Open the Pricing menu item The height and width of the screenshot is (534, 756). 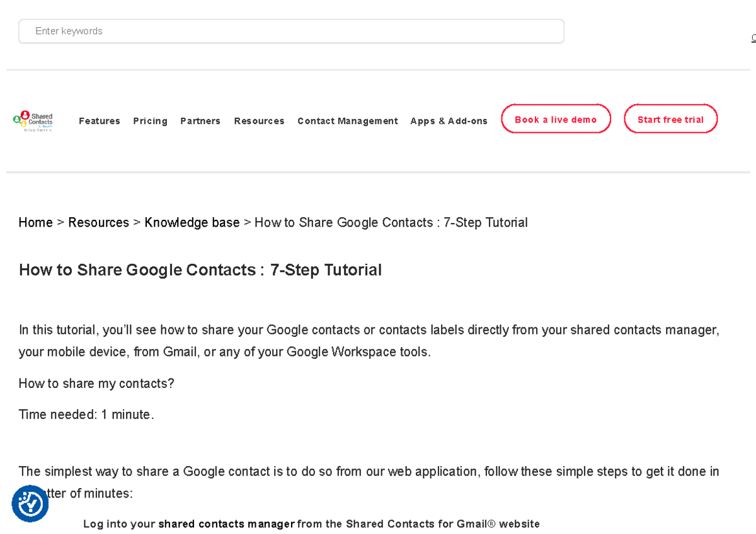(x=150, y=121)
